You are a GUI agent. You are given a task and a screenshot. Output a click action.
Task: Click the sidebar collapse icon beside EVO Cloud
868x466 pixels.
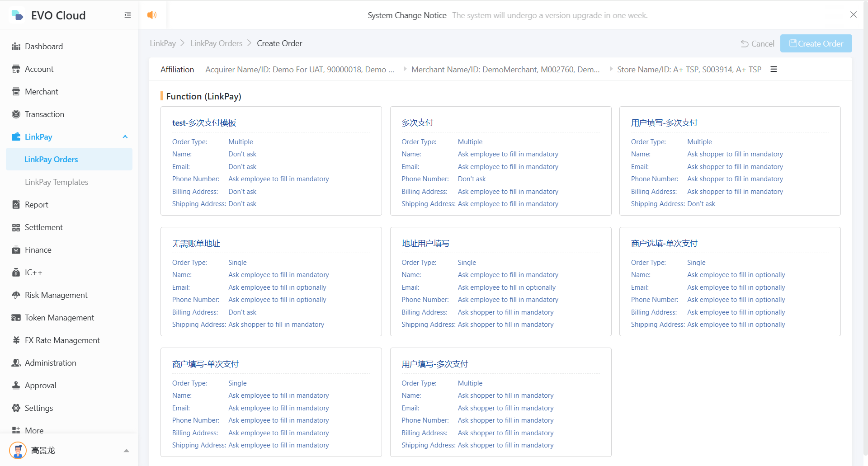[x=127, y=15]
